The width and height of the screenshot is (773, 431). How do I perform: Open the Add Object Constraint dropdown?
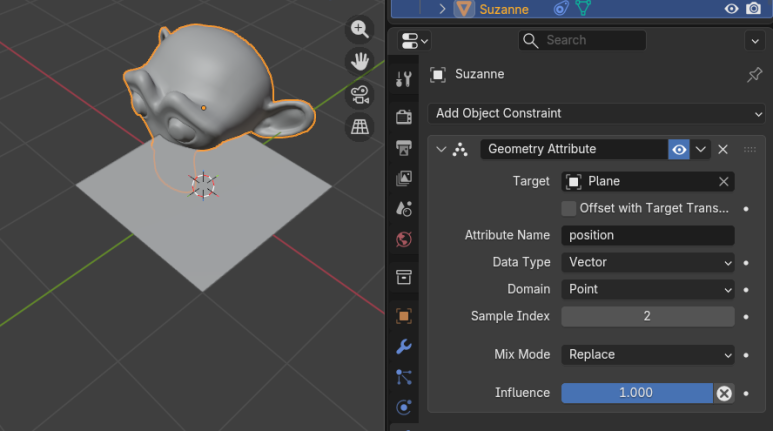597,113
